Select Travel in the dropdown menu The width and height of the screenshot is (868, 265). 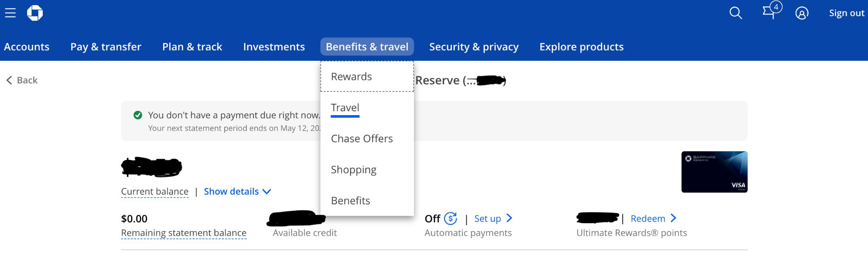[345, 108]
